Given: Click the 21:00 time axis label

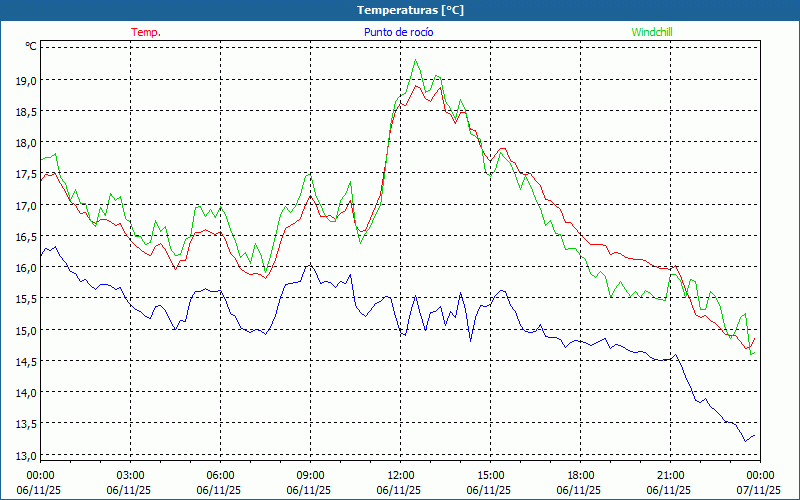Looking at the screenshot, I should [670, 475].
